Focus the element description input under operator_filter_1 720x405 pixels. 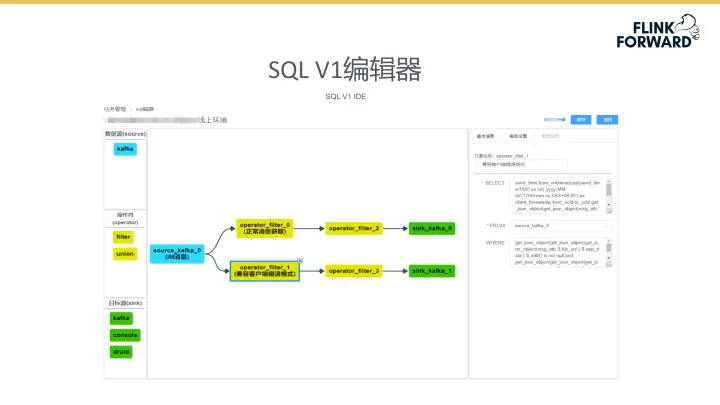[x=522, y=164]
